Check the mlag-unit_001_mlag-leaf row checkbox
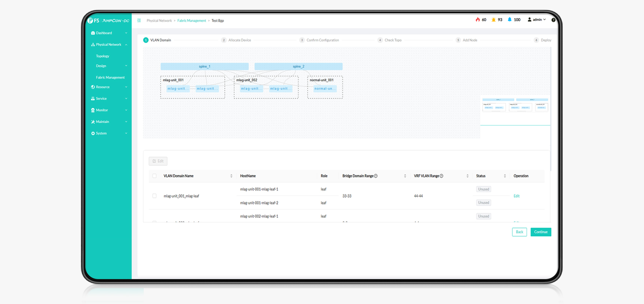Image resolution: width=644 pixels, height=304 pixels. pos(154,196)
